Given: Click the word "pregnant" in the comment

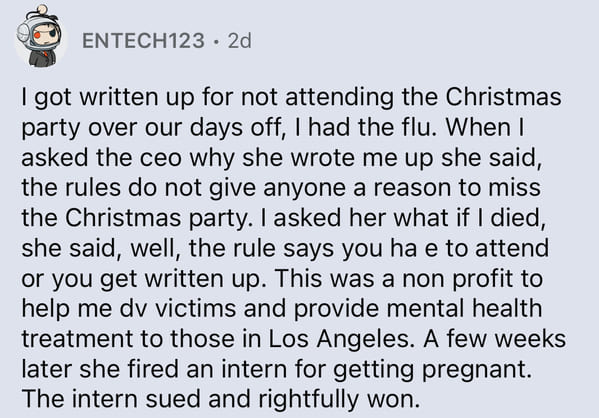Looking at the screenshot, I should (x=474, y=369).
